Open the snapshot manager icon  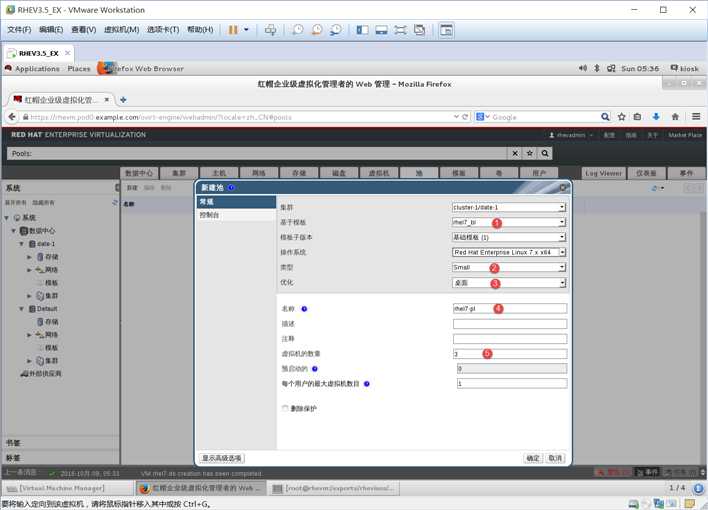(336, 30)
